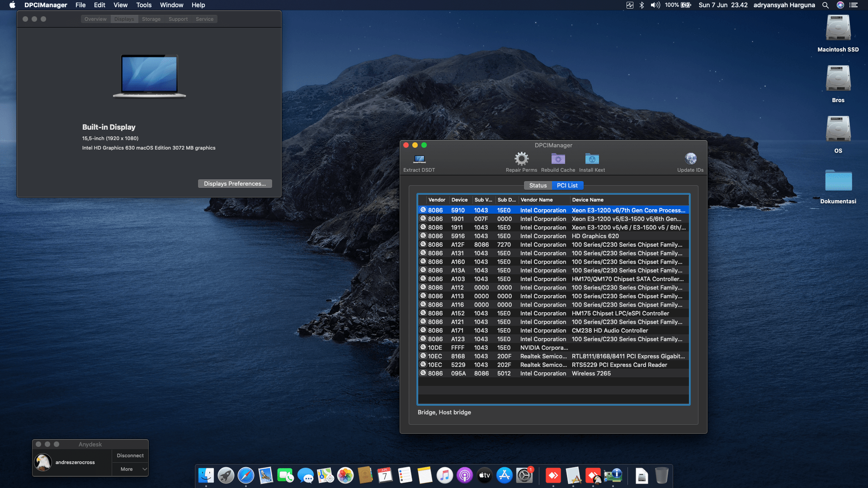Screen dimensions: 868x488
Task: Switch to the Status tab in DPCIManager
Action: (538, 185)
